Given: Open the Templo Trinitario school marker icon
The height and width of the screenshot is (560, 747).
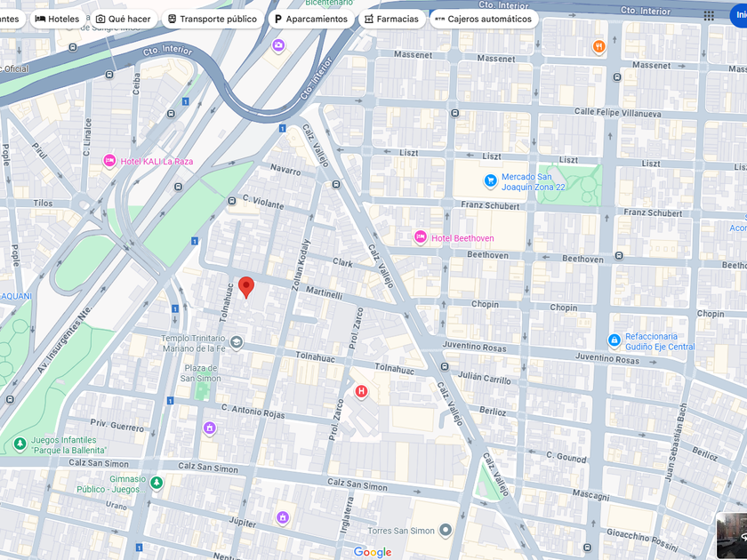Looking at the screenshot, I should 237,342.
